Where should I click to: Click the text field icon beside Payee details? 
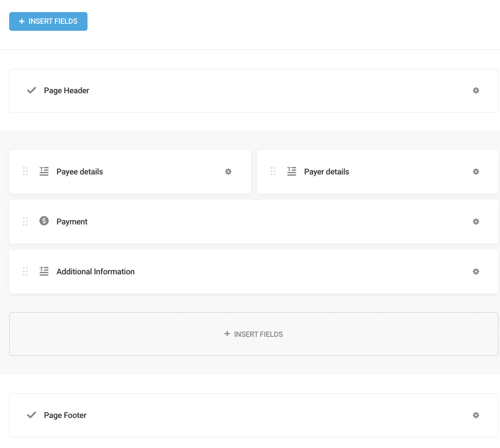coord(44,171)
